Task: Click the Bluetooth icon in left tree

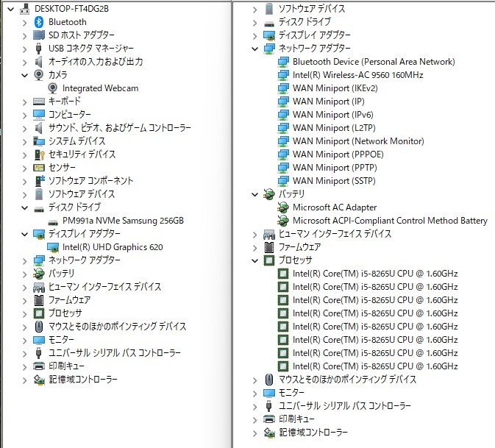Action: [38, 22]
